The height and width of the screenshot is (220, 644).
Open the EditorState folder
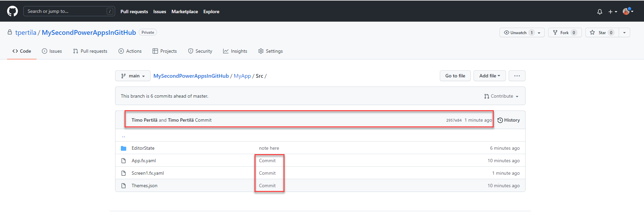point(143,148)
